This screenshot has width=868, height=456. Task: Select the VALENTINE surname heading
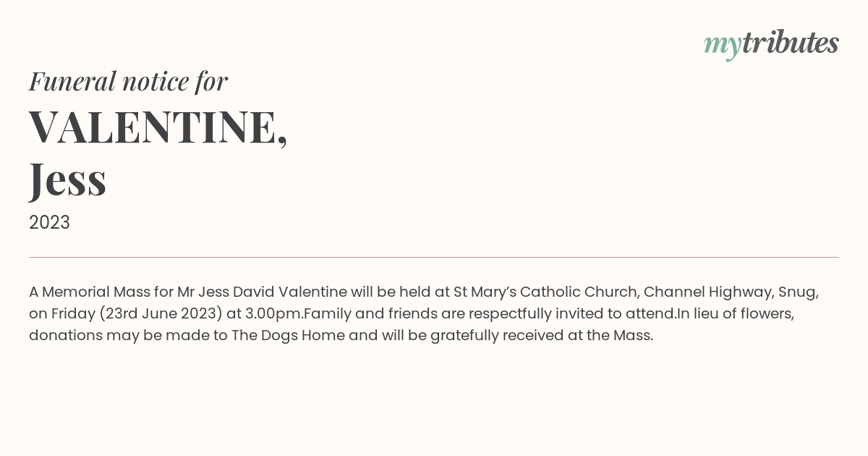158,127
